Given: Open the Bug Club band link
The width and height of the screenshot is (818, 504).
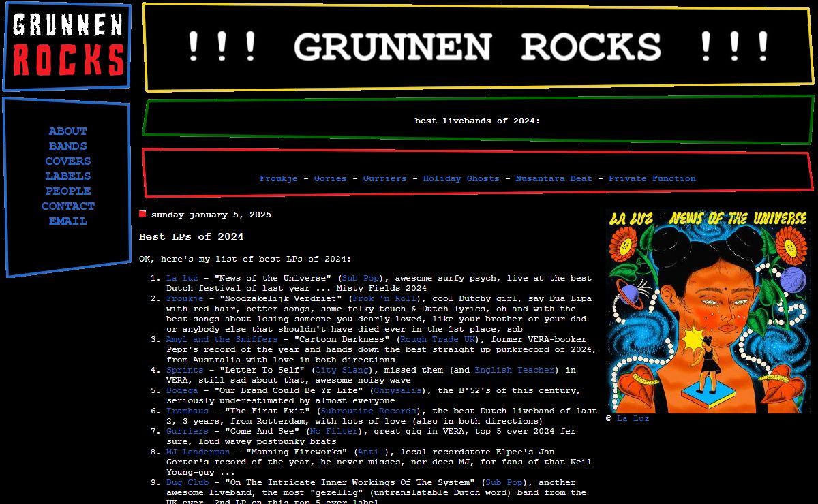Looking at the screenshot, I should 187,482.
